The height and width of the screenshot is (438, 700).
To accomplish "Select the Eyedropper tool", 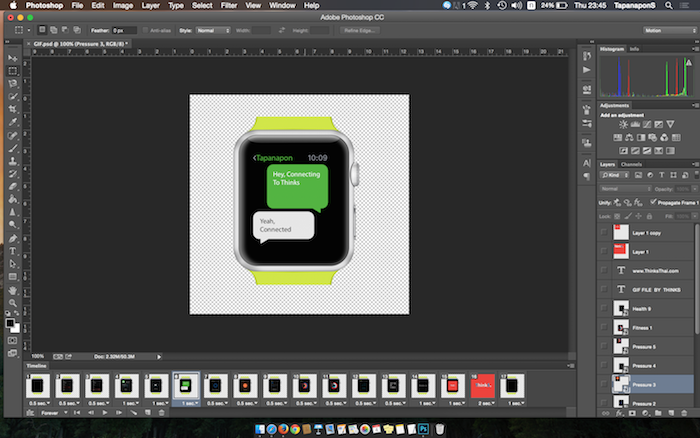I will tap(12, 122).
